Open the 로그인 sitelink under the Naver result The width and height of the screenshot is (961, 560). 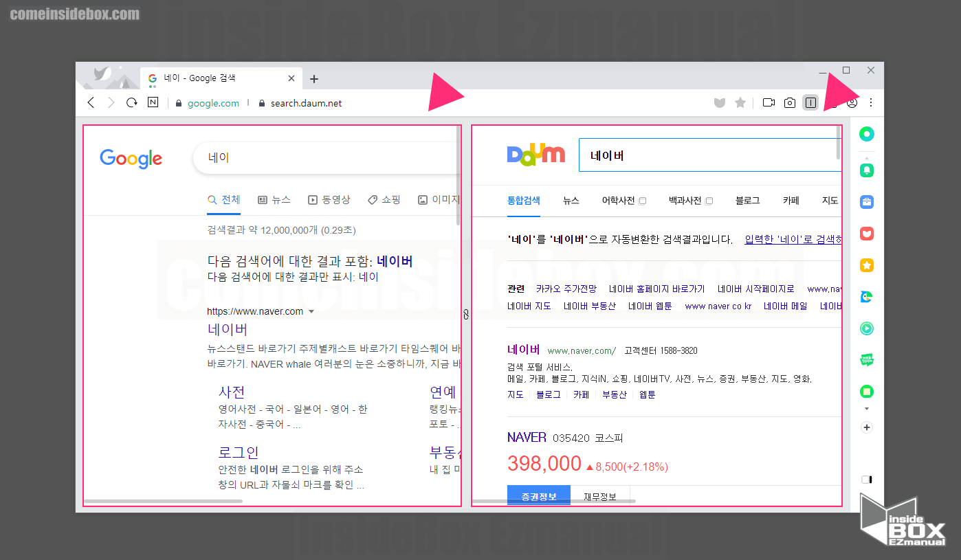239,452
